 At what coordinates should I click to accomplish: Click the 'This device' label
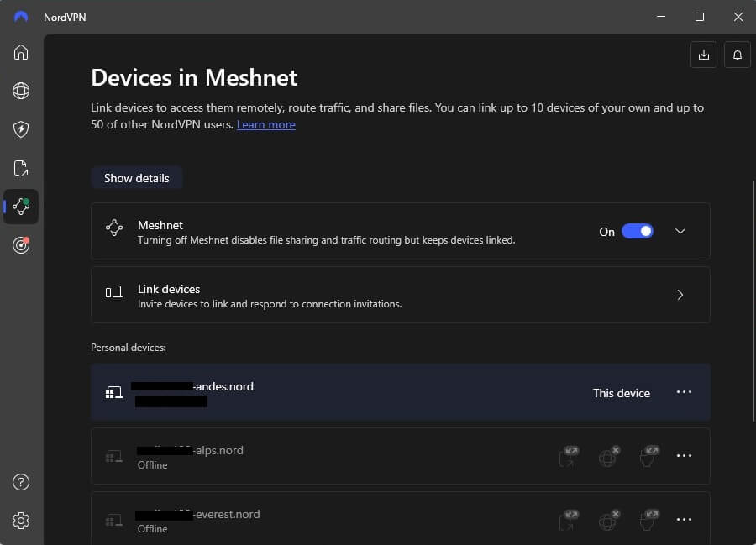[x=621, y=393]
